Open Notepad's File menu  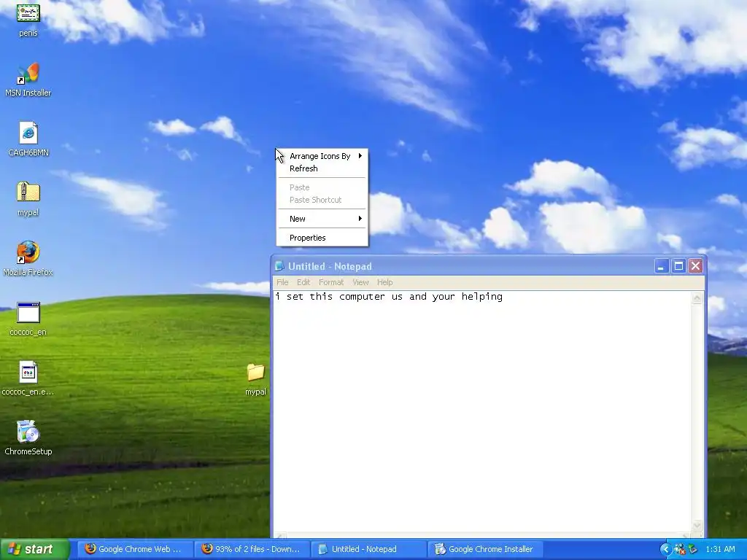tap(282, 282)
